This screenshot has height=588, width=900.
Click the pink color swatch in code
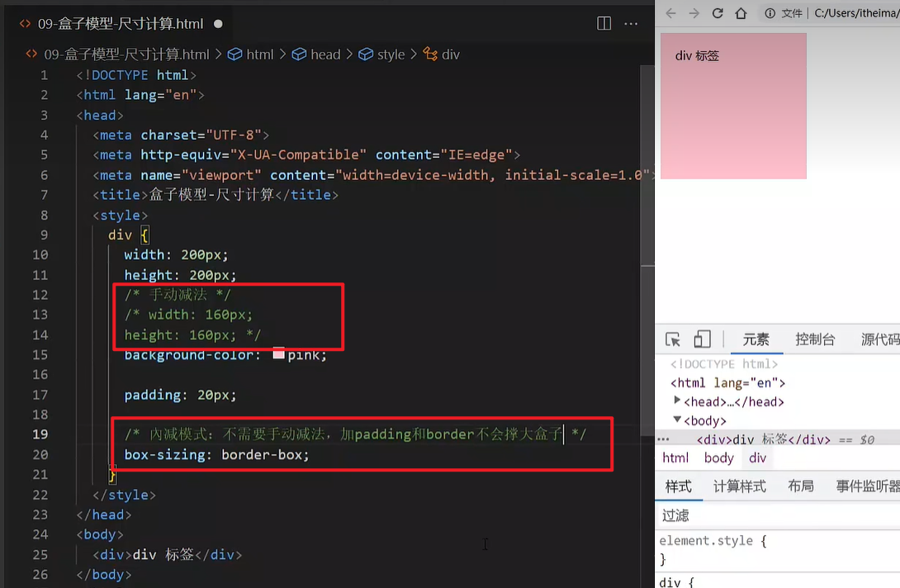278,354
